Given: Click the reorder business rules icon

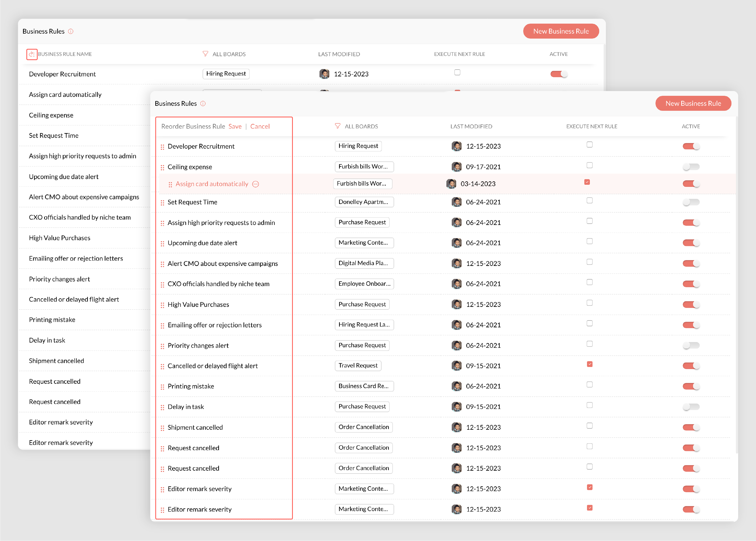Looking at the screenshot, I should point(32,54).
